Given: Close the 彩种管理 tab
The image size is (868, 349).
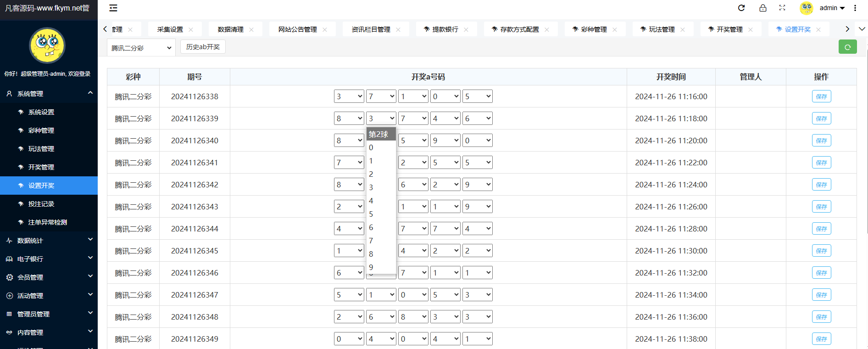Looking at the screenshot, I should point(615,29).
